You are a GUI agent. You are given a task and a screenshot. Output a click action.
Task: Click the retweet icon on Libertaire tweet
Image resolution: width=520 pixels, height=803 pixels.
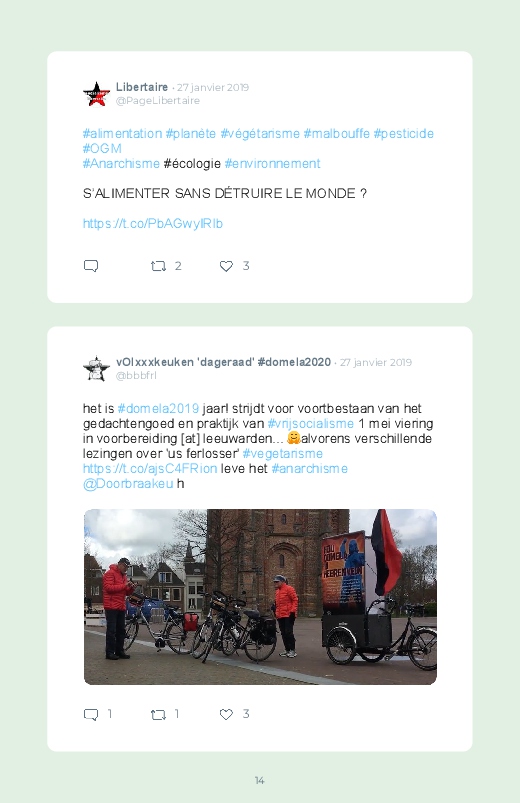[x=158, y=266]
